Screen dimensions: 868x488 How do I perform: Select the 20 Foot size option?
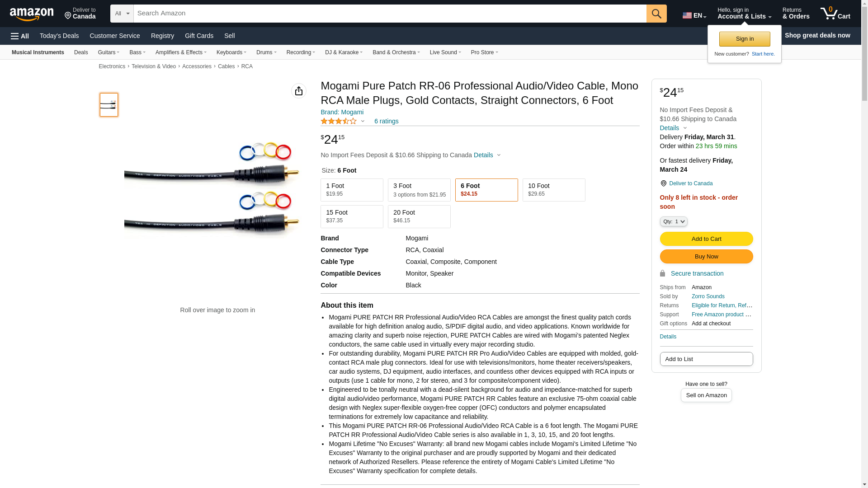click(x=419, y=216)
